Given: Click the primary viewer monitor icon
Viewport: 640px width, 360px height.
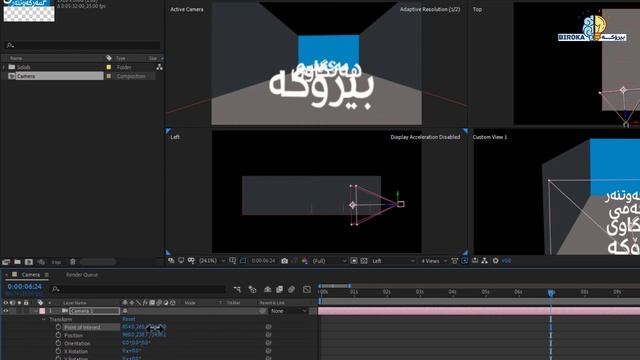Looking at the screenshot, I should point(181,260).
